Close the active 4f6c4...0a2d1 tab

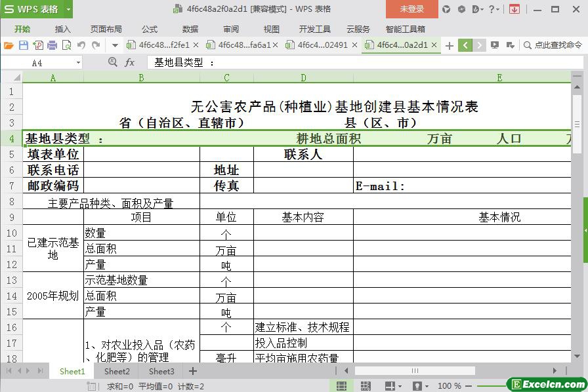434,45
